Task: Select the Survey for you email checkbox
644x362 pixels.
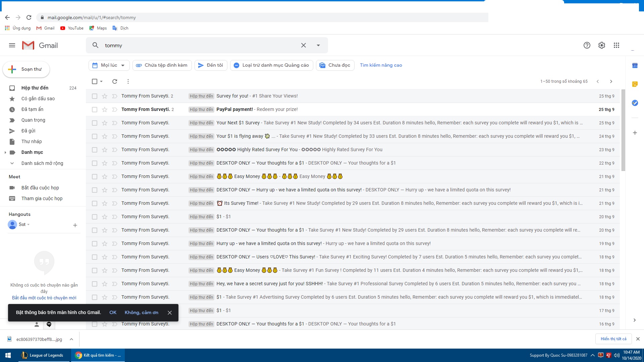Action: pyautogui.click(x=95, y=96)
